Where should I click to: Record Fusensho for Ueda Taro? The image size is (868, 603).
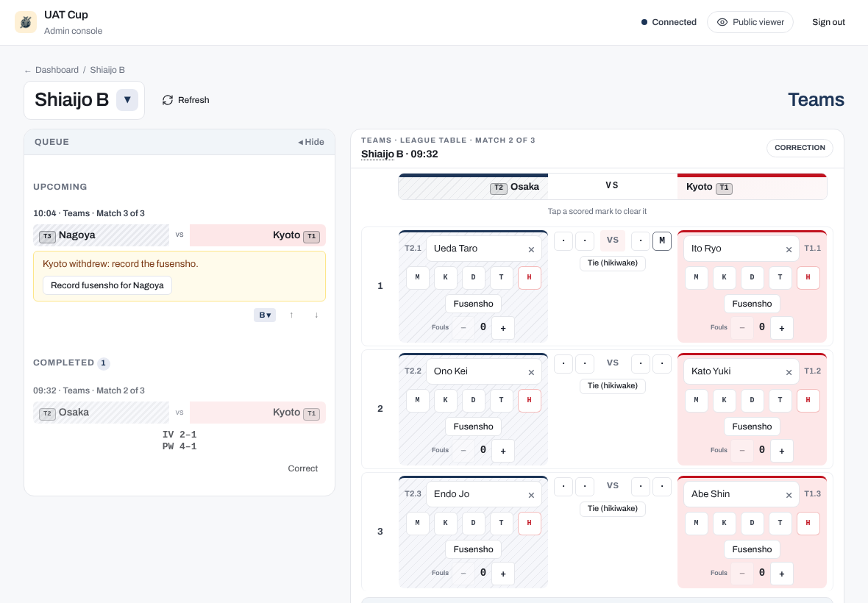tap(473, 304)
